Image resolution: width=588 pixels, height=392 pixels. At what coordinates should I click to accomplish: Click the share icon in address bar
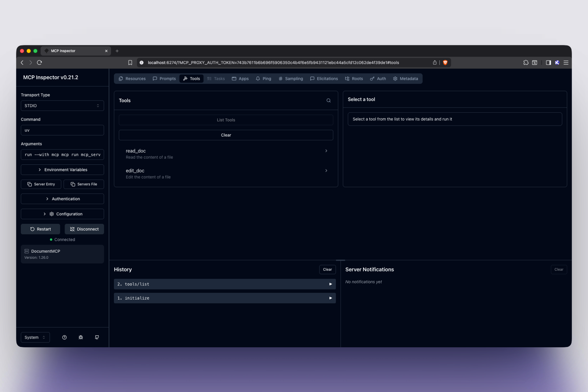[x=435, y=62]
